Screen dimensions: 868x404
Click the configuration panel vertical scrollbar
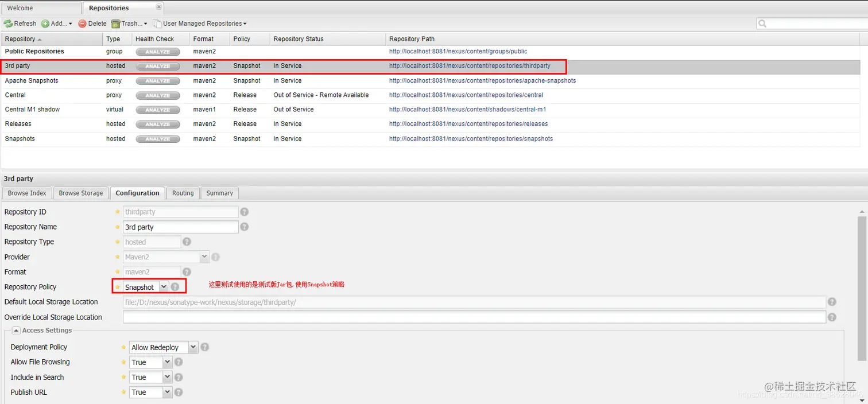click(x=862, y=289)
